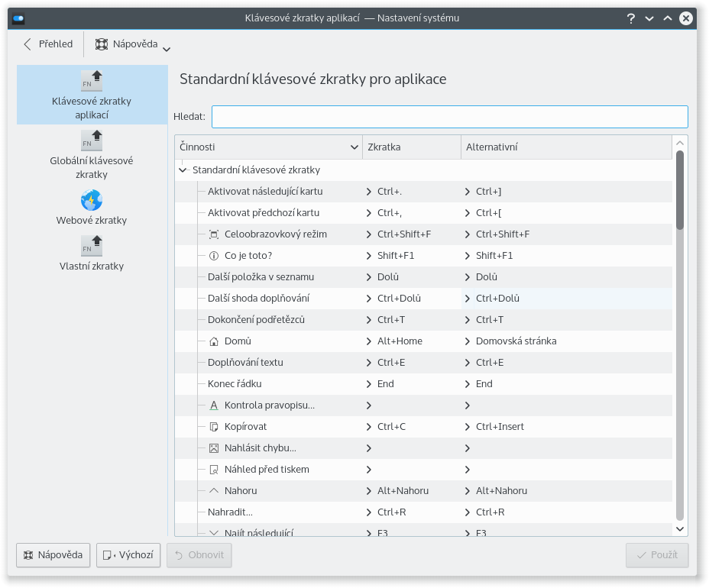Sort by the Alternativní column header
The image size is (709, 588).
click(566, 147)
